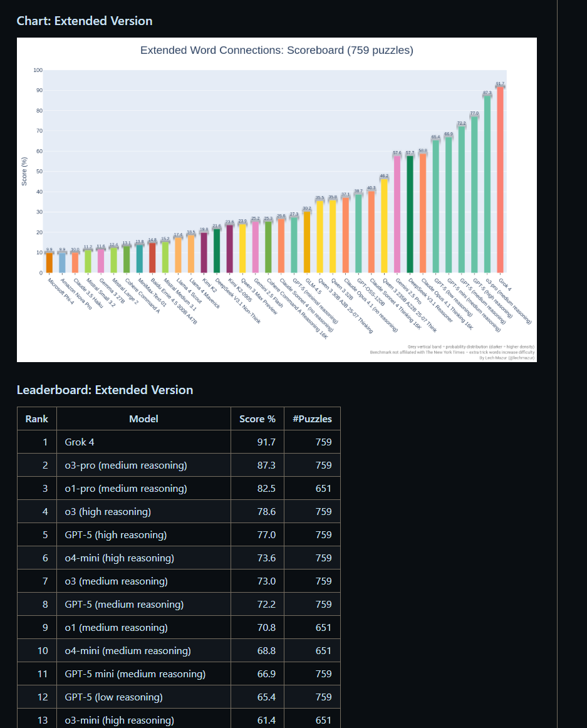Select "GPT-5 (medium reasoning)" in the leaderboard table

coord(143,605)
